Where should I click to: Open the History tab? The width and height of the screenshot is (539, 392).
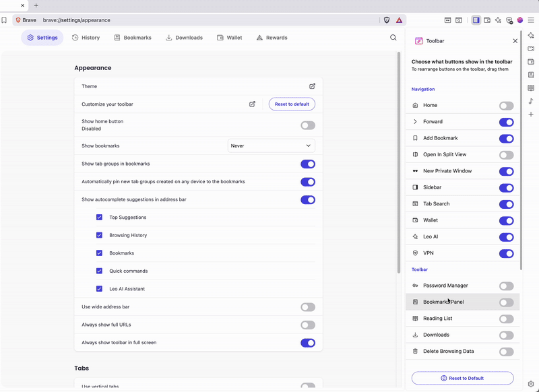pyautogui.click(x=86, y=38)
